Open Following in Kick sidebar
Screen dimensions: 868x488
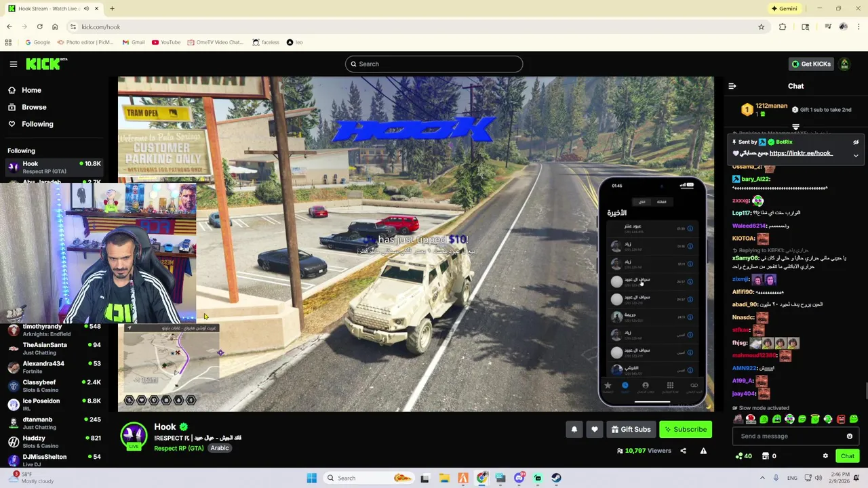click(x=31, y=124)
